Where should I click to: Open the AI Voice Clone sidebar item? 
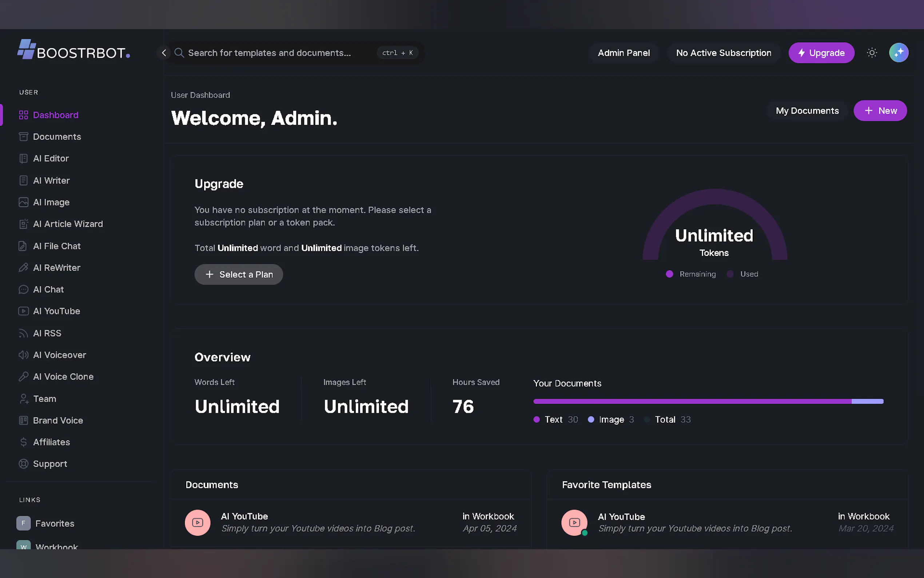pos(63,377)
